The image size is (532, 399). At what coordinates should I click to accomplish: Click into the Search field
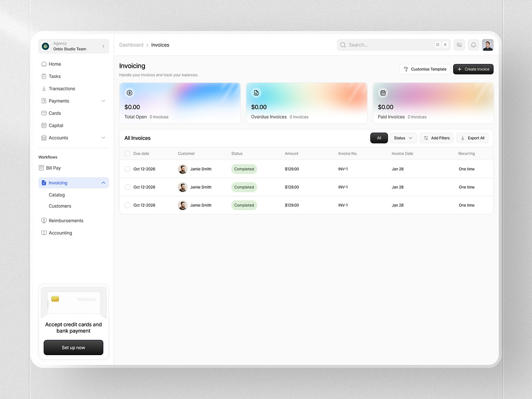click(x=386, y=45)
